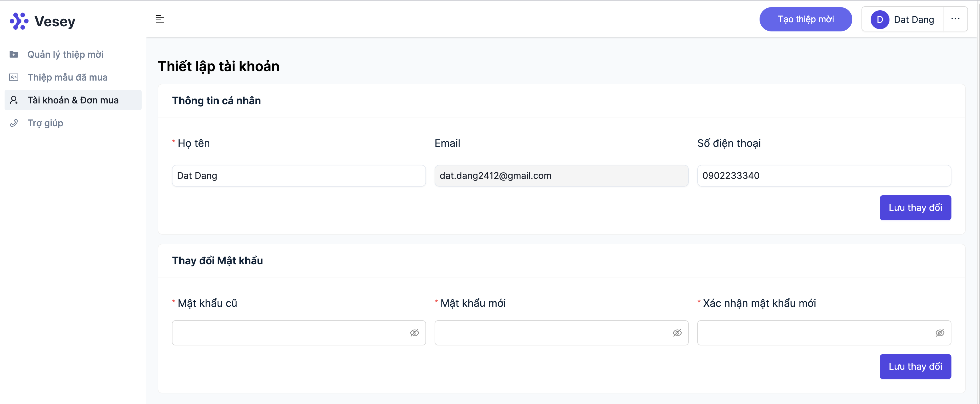Screen dimensions: 980x404
Task: Click the Vesey brand name
Action: pos(55,21)
